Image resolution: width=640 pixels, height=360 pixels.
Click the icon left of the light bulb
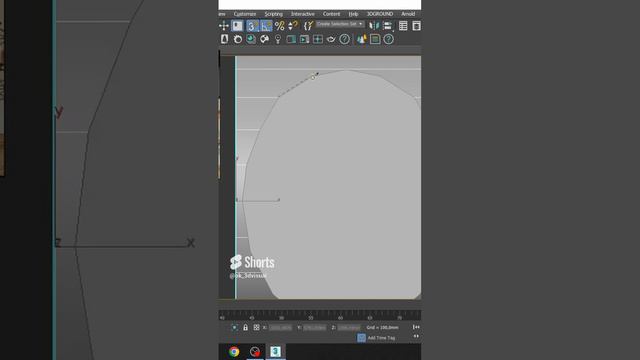click(x=264, y=39)
